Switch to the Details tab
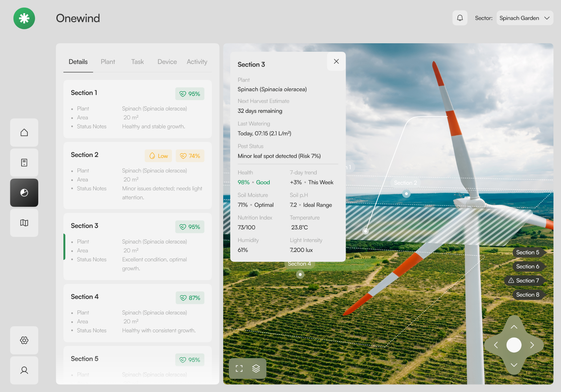This screenshot has height=392, width=561. click(x=78, y=62)
